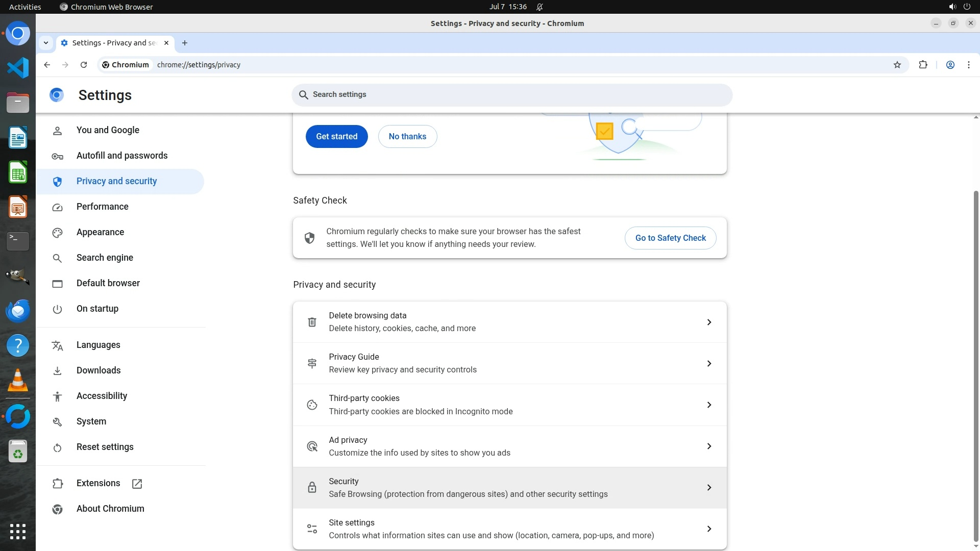Open Site settings row arrow

[x=708, y=529]
